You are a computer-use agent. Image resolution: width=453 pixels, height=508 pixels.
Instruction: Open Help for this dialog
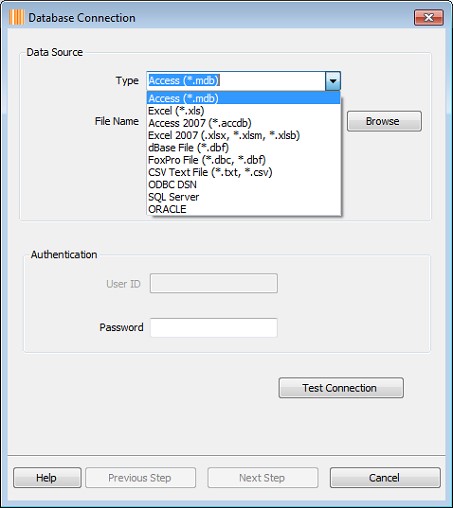pos(47,478)
